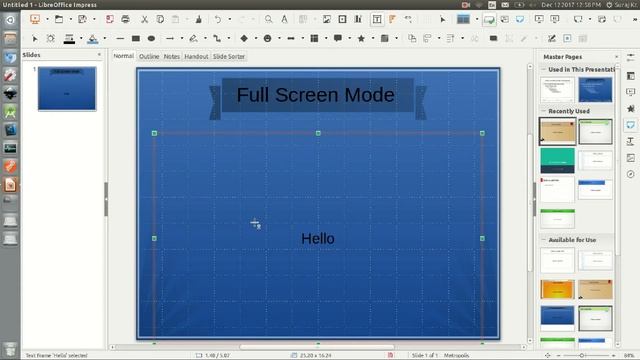640x360 pixels.
Task: Click the Open file folder icon
Action: click(59, 19)
